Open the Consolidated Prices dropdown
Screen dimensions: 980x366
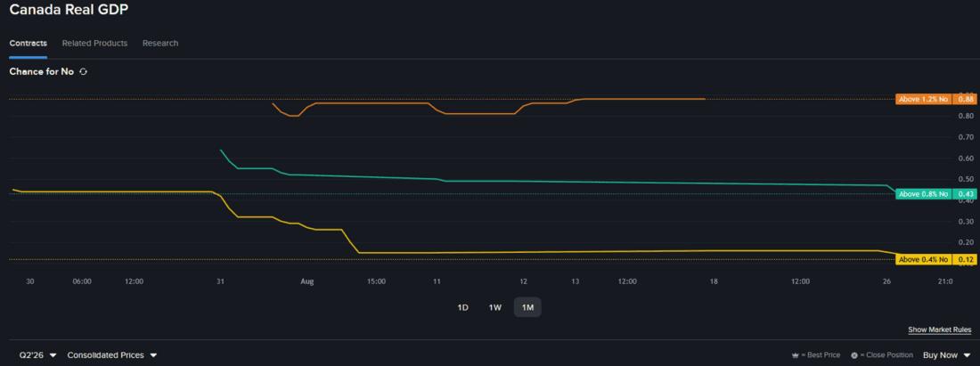point(112,354)
